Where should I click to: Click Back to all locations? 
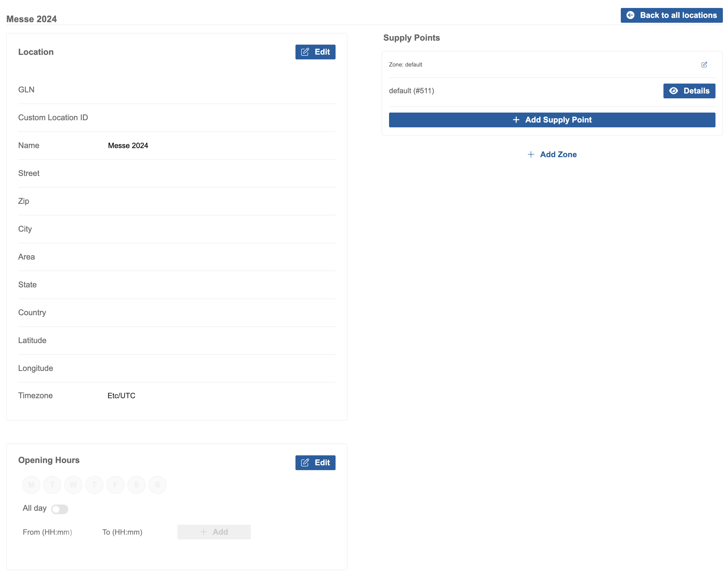tap(671, 15)
